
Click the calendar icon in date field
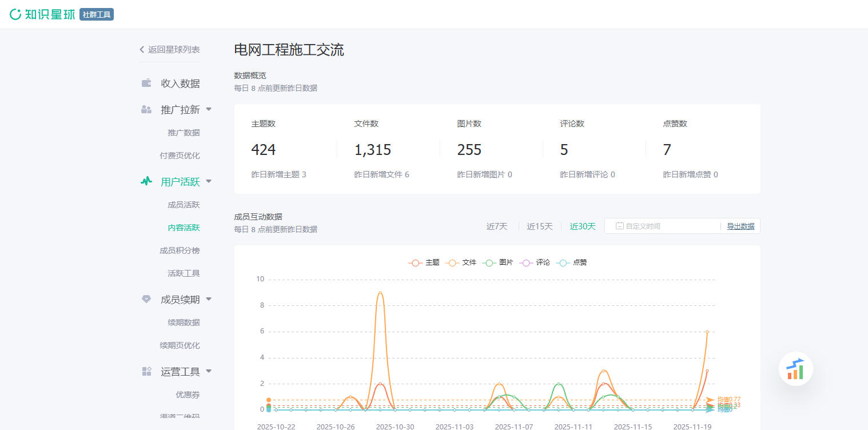[620, 226]
